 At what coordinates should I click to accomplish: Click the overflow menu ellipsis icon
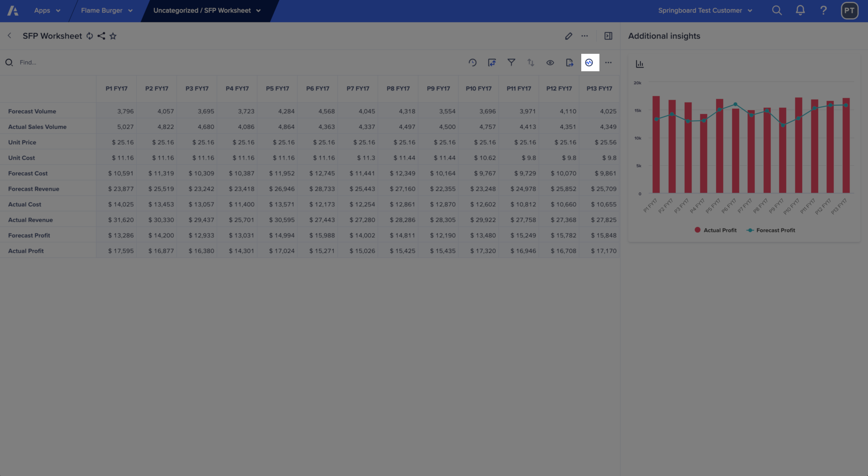tap(608, 62)
